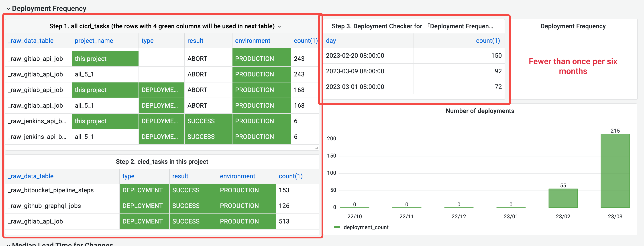Screen dimensions: 644x246
Task: Open the Step 2 cicd_tasks panel title
Action: click(162, 162)
